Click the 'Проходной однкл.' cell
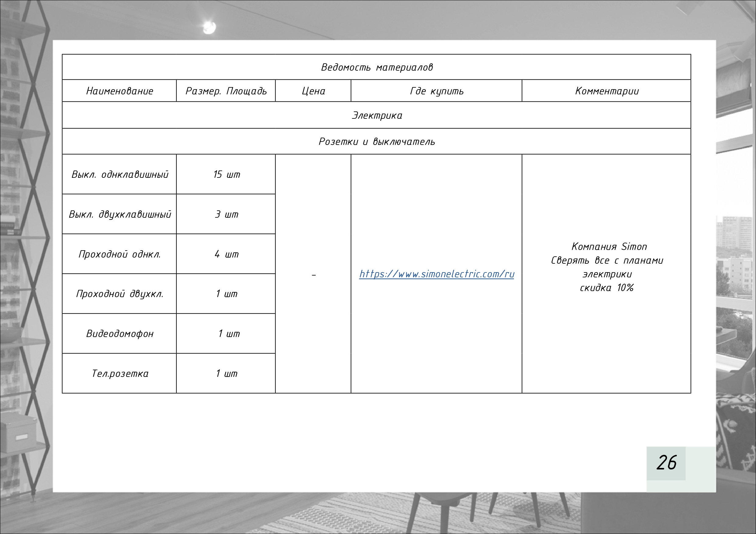This screenshot has height=534, width=756. [119, 254]
